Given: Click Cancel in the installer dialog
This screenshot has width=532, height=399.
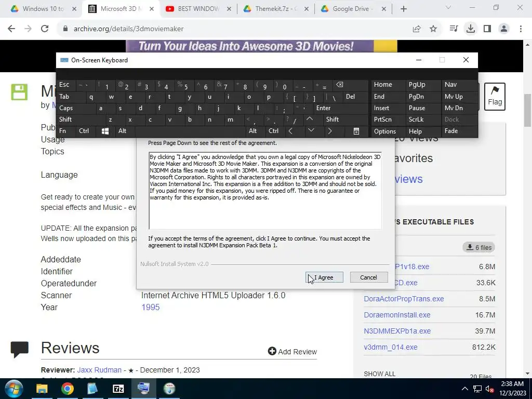Looking at the screenshot, I should tap(368, 277).
